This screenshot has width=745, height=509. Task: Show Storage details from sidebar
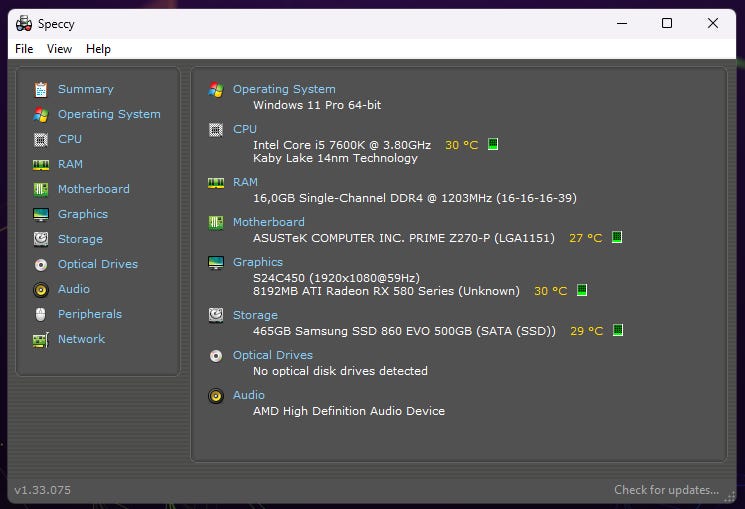click(80, 239)
